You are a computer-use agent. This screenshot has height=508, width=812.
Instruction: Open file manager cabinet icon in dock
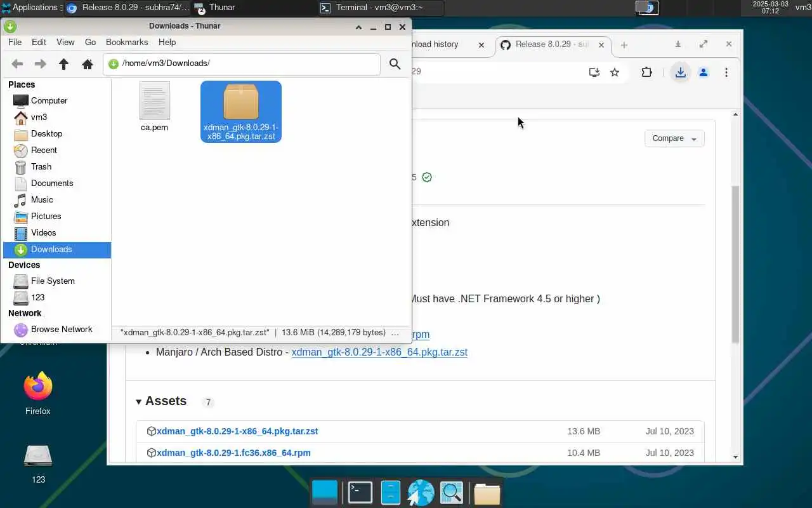pyautogui.click(x=390, y=493)
